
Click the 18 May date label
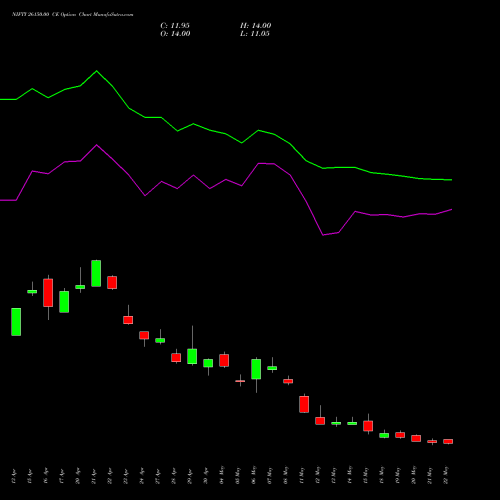(382, 475)
